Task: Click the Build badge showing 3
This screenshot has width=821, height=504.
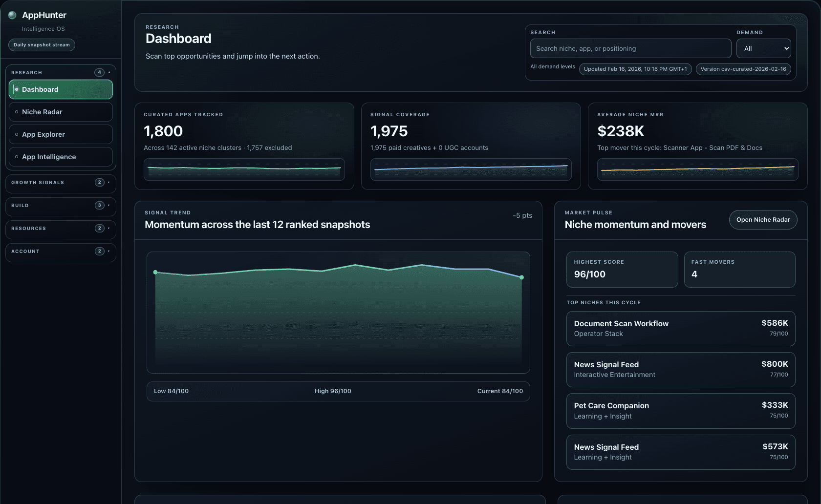Action: (x=100, y=205)
